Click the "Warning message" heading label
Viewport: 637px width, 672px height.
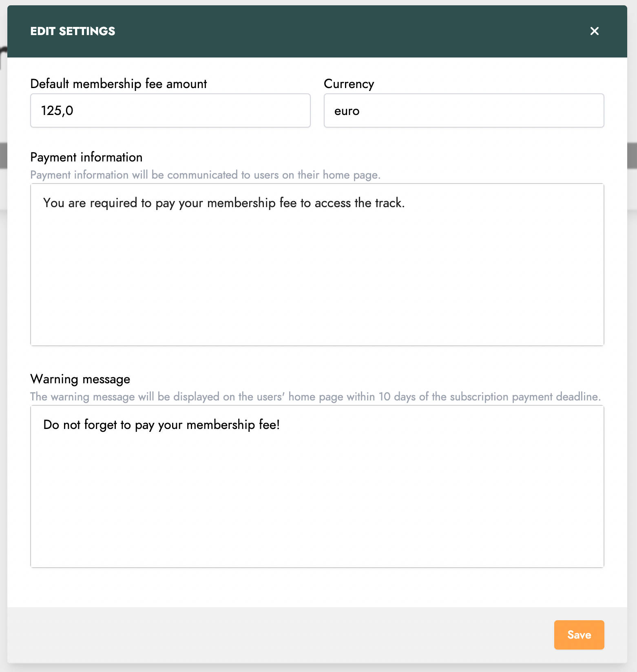[80, 379]
